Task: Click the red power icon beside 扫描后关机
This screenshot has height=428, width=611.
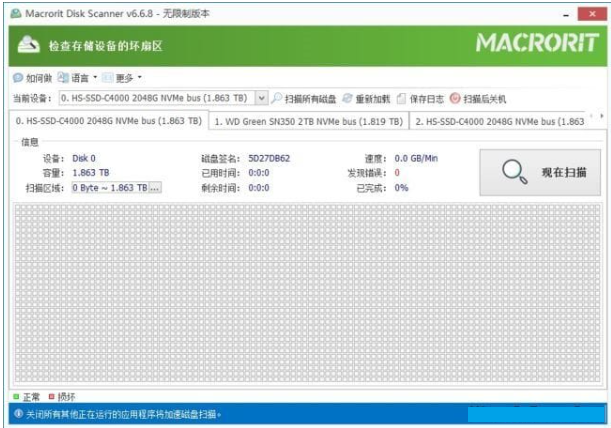Action: pyautogui.click(x=455, y=98)
